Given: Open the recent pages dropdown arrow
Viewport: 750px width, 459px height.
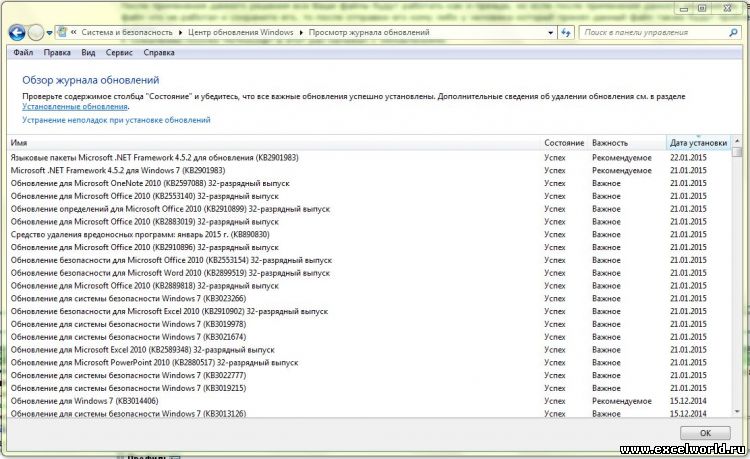Looking at the screenshot, I should 49,33.
